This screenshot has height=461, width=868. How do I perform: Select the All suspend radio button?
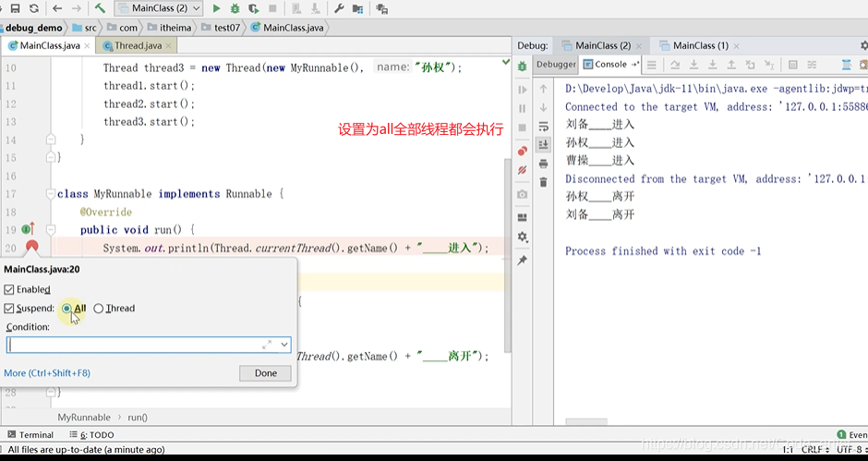(x=67, y=308)
